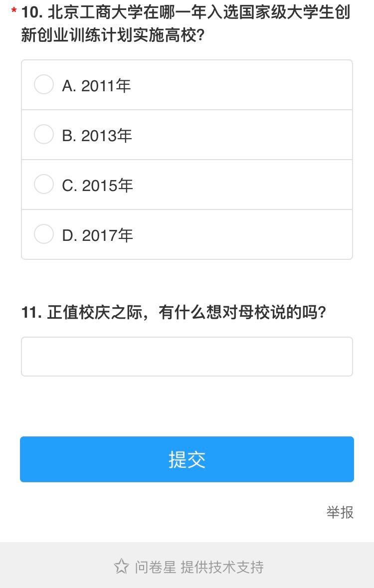
Task: Click the star icon beside 问卷星
Action: coord(121,567)
